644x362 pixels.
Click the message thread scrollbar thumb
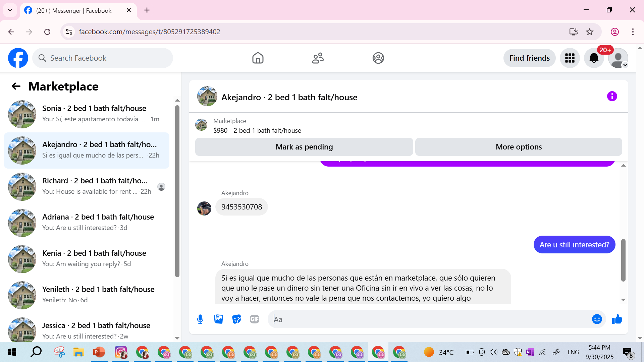pyautogui.click(x=623, y=260)
